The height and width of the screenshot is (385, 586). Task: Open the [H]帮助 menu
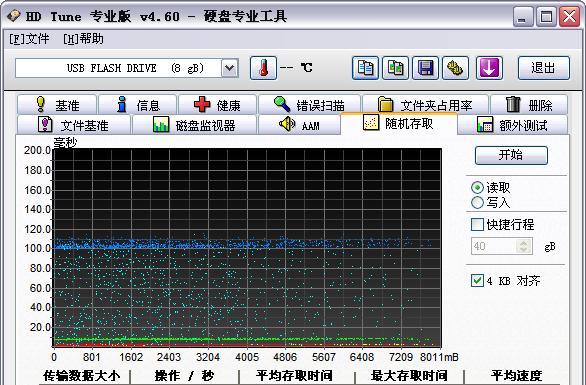pyautogui.click(x=83, y=39)
